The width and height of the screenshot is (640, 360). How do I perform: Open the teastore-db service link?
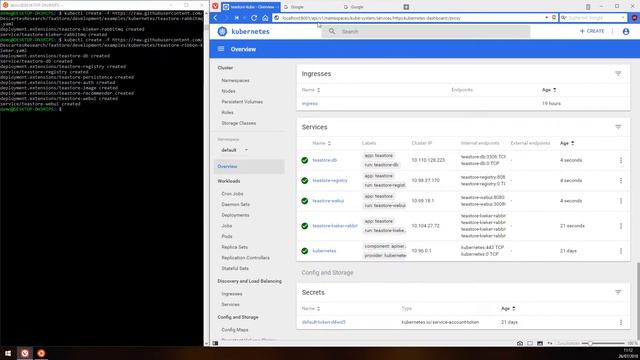(324, 160)
